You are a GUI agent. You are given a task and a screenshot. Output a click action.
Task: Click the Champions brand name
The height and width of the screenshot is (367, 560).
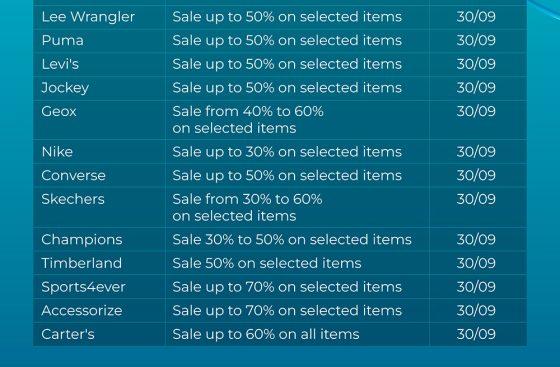tap(81, 240)
